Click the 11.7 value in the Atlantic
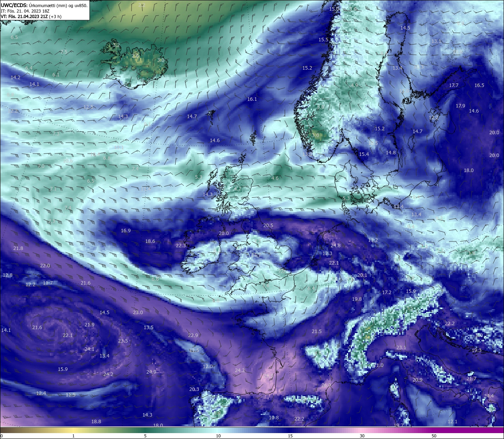The image size is (504, 439). [48, 283]
